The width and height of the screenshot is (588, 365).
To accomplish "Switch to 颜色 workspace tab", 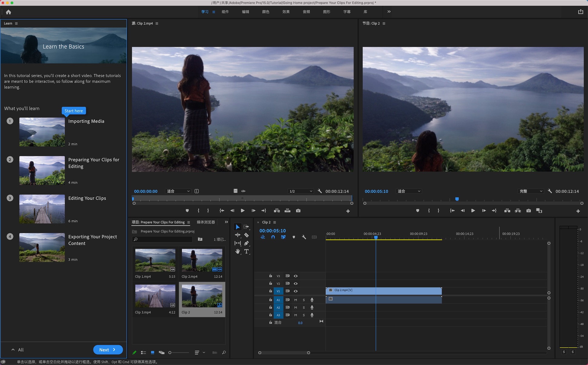I will point(266,12).
